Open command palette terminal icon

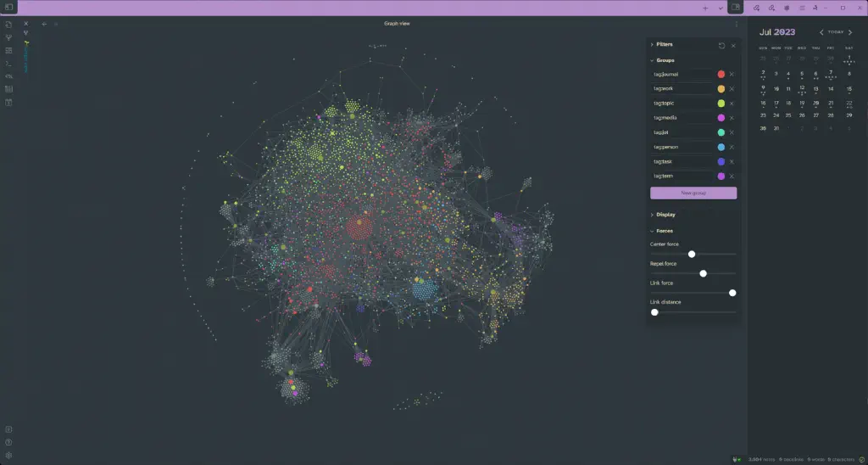point(8,63)
